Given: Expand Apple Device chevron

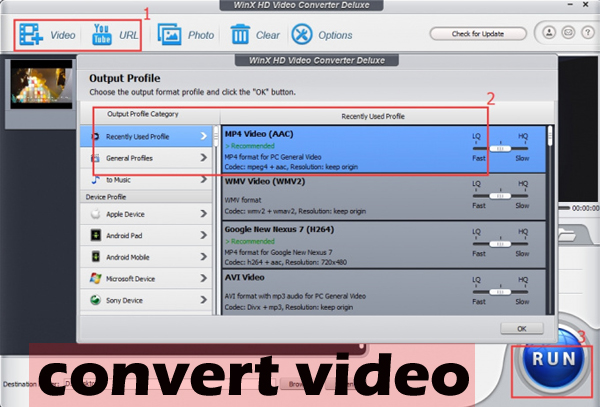Looking at the screenshot, I should coord(204,213).
